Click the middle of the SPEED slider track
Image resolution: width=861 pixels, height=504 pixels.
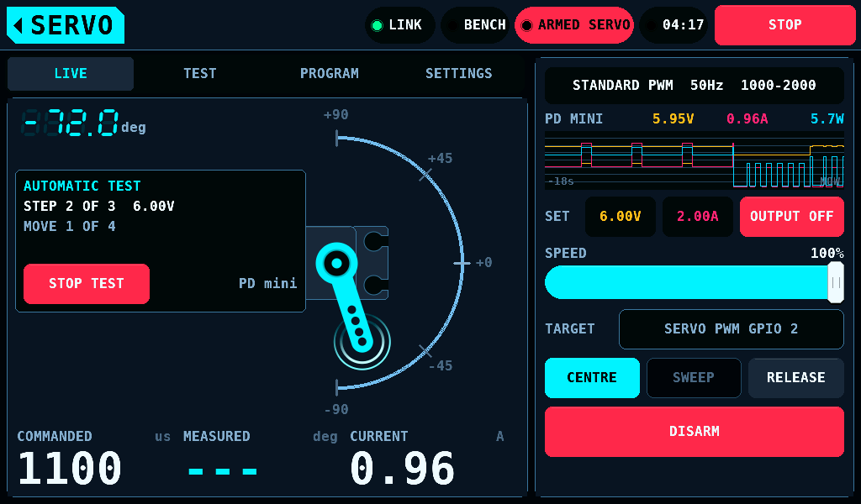pos(694,282)
